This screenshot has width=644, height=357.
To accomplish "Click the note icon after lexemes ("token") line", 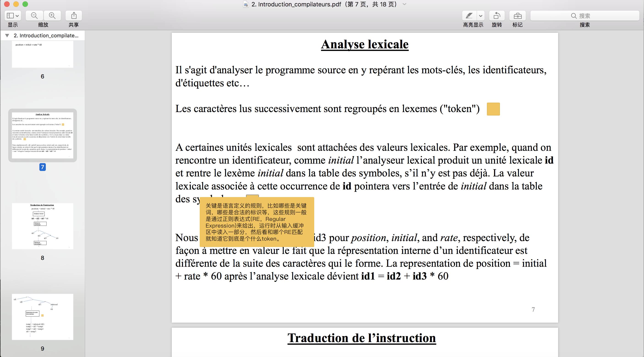I will (493, 109).
